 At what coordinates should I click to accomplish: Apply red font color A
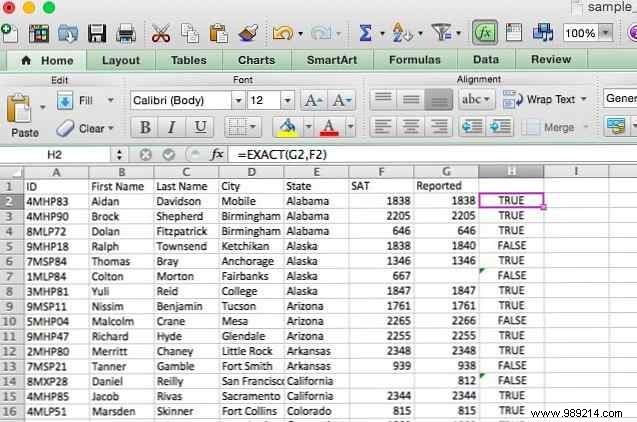(x=329, y=128)
